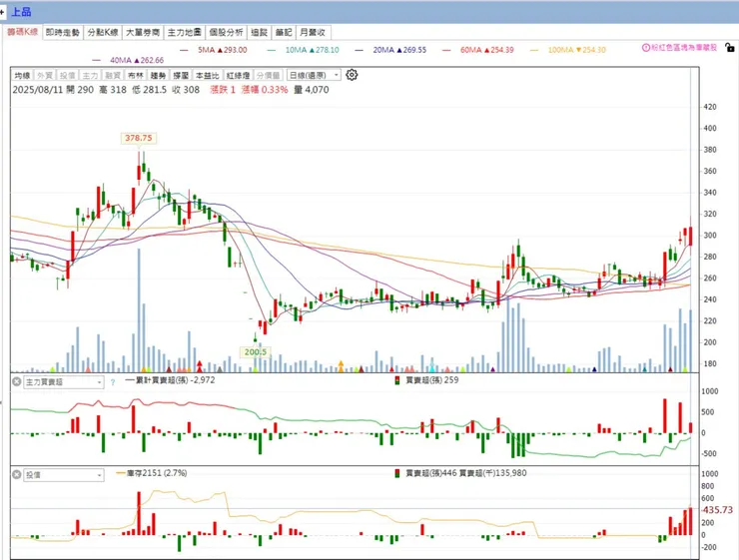Click the 435.73 value label on axis
Image resolution: width=739 pixels, height=560 pixels.
click(x=717, y=510)
